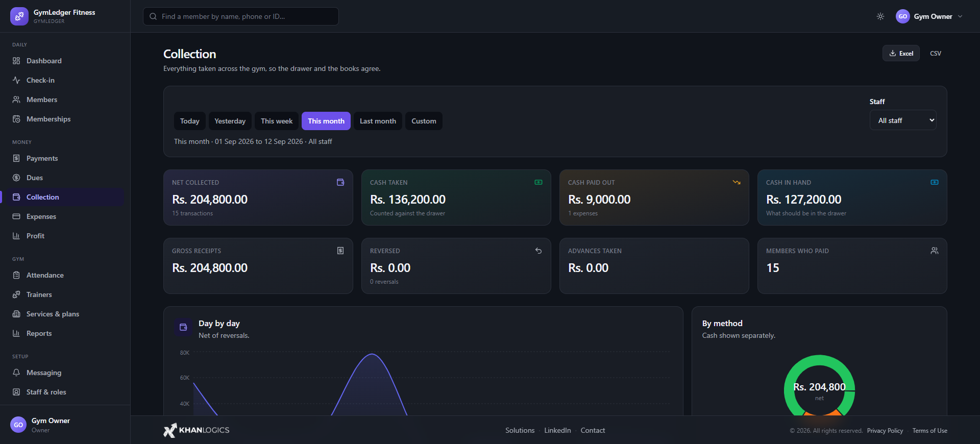Click the Services & plans icon

pyautogui.click(x=16, y=314)
